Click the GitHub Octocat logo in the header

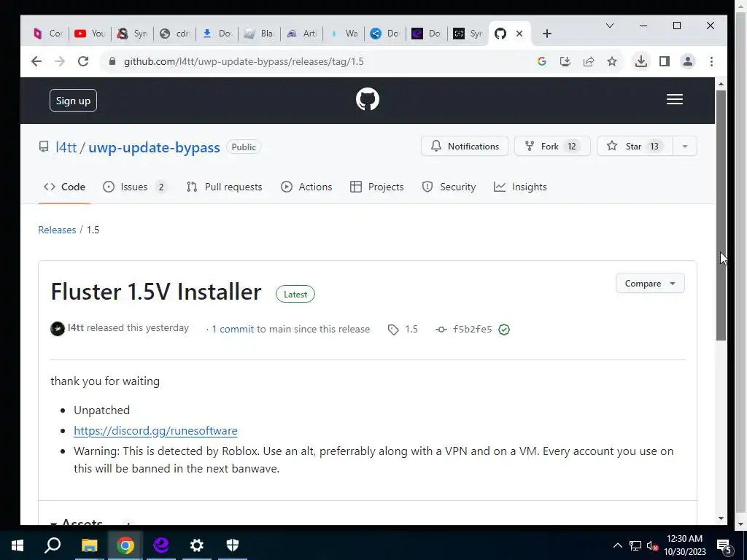click(368, 99)
